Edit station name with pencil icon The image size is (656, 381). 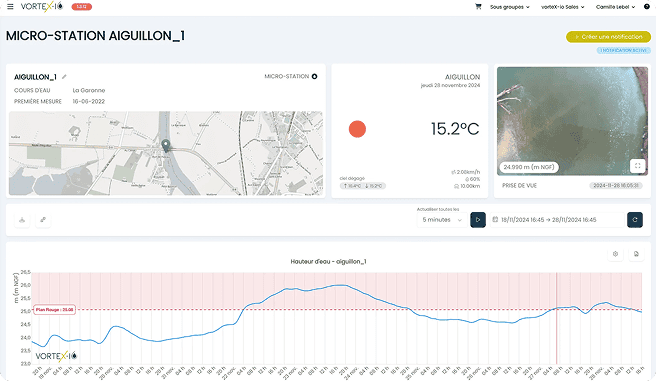pyautogui.click(x=64, y=77)
